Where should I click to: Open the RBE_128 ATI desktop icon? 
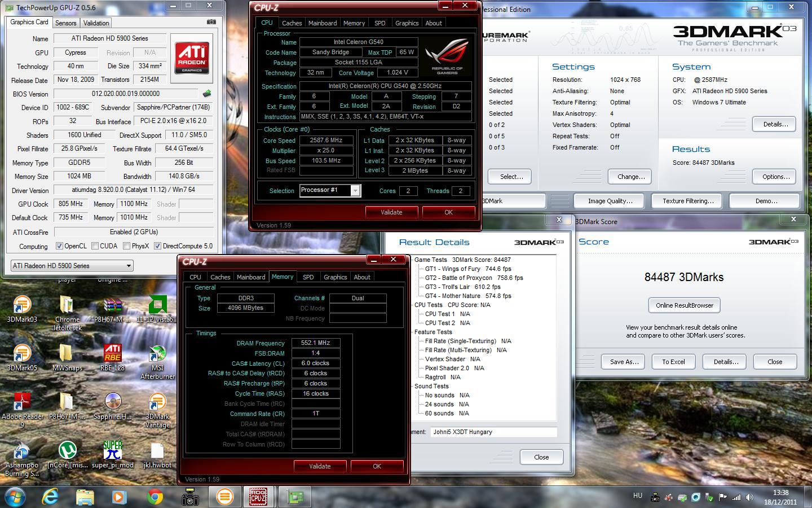click(x=113, y=358)
